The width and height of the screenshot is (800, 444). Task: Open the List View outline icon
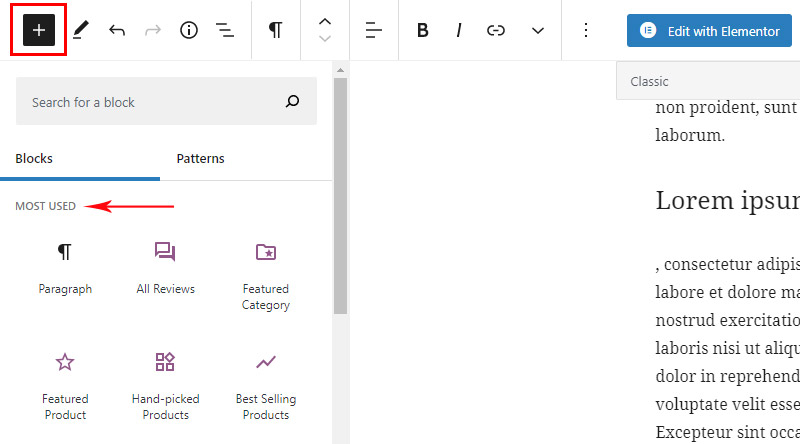click(x=224, y=30)
